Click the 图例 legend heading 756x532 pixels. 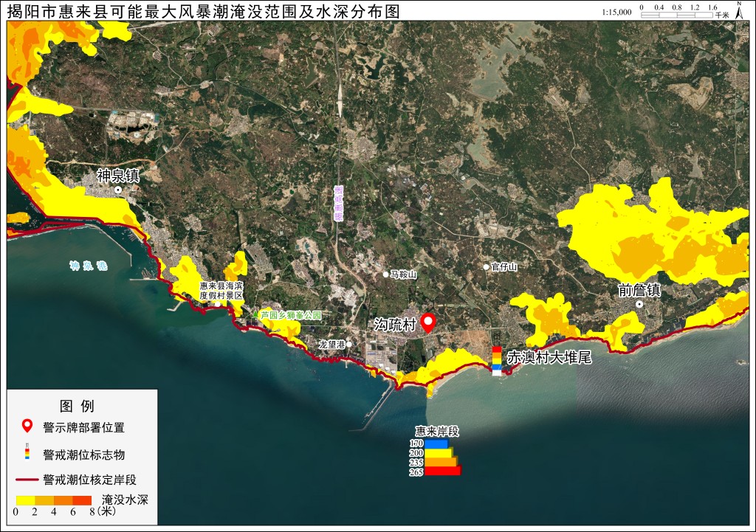click(x=77, y=406)
